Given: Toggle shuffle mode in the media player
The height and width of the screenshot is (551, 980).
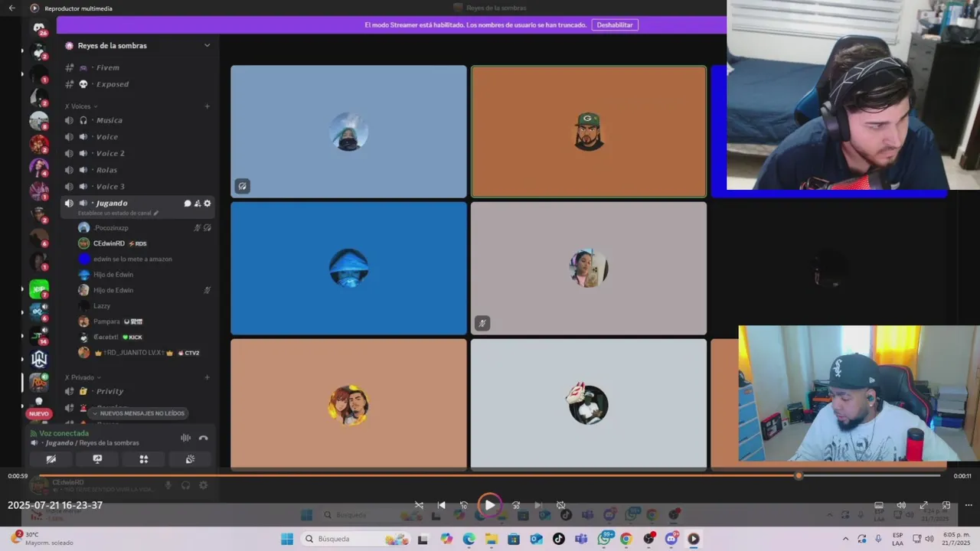Looking at the screenshot, I should tap(419, 505).
